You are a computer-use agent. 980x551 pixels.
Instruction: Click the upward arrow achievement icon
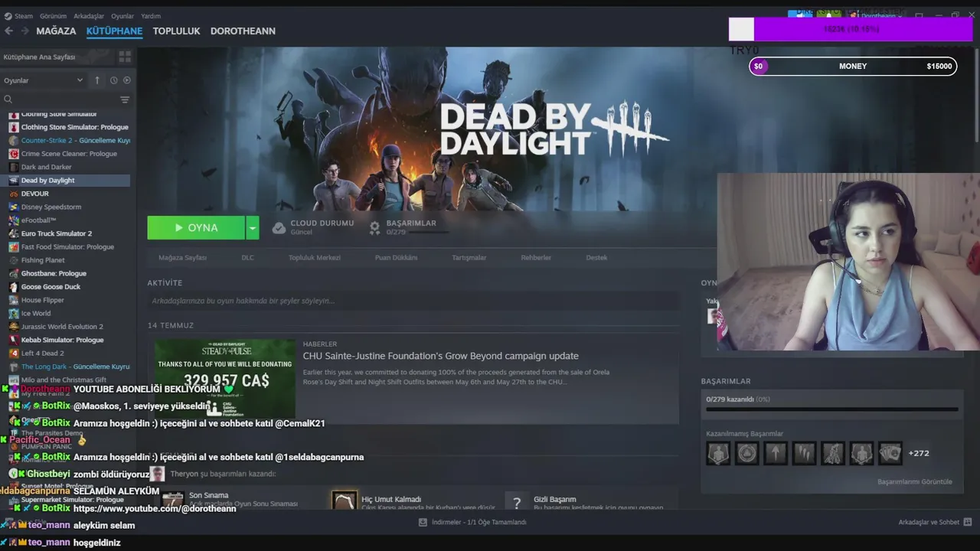tap(776, 454)
